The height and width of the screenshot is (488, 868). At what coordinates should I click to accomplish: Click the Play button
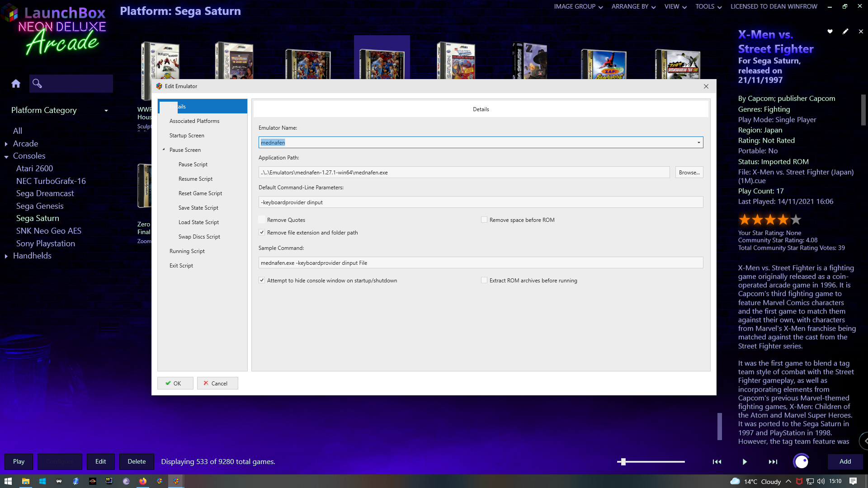[19, 461]
